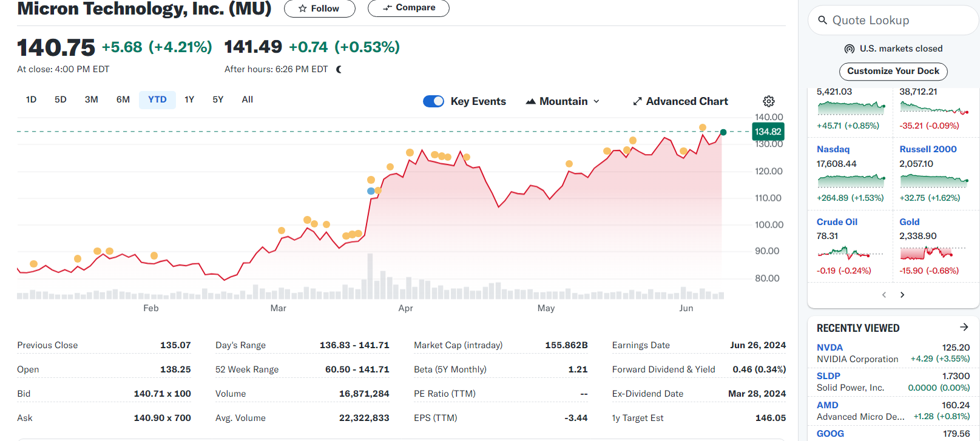Open the Crude Oil link
980x441 pixels.
(837, 222)
